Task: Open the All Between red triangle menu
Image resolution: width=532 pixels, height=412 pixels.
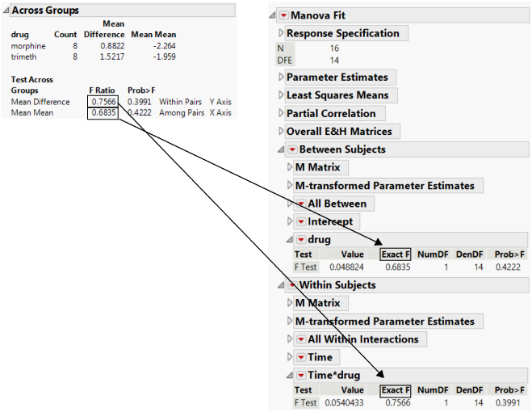Action: (x=301, y=204)
